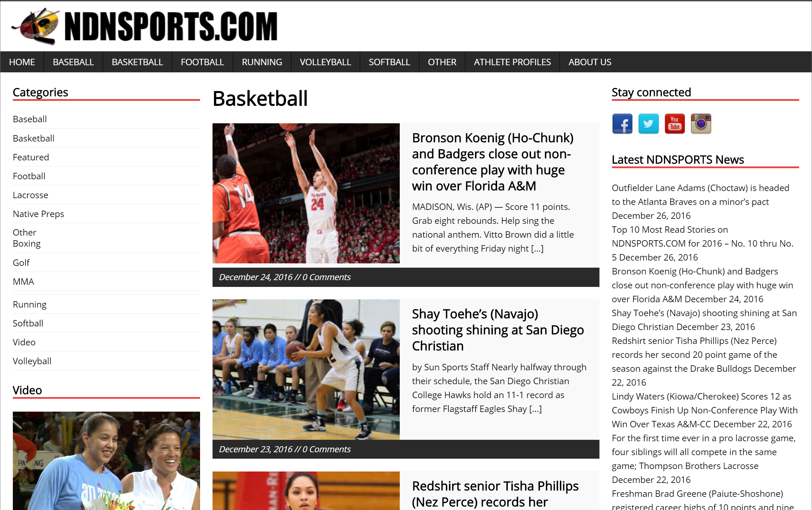Click the Koenig article excerpt ellipsis
812x510 pixels.
[x=537, y=248]
